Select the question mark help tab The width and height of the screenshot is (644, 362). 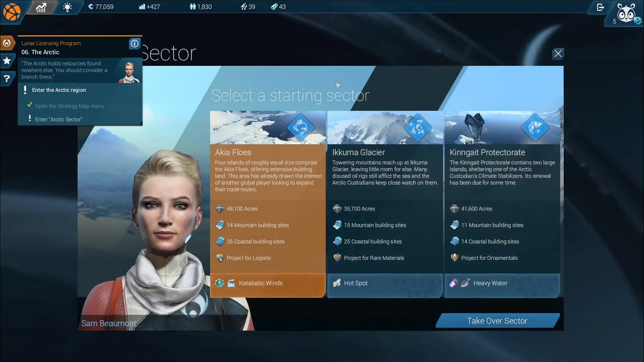click(7, 78)
